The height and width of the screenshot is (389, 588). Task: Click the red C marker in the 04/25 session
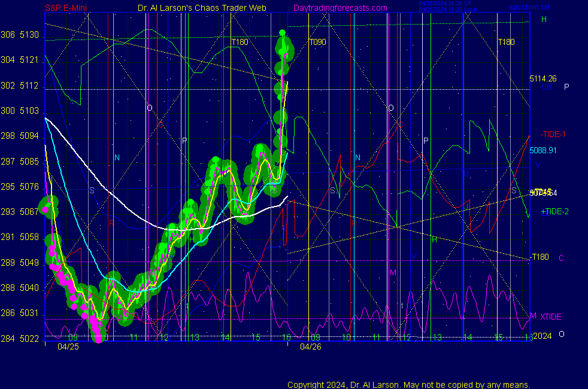[161, 124]
